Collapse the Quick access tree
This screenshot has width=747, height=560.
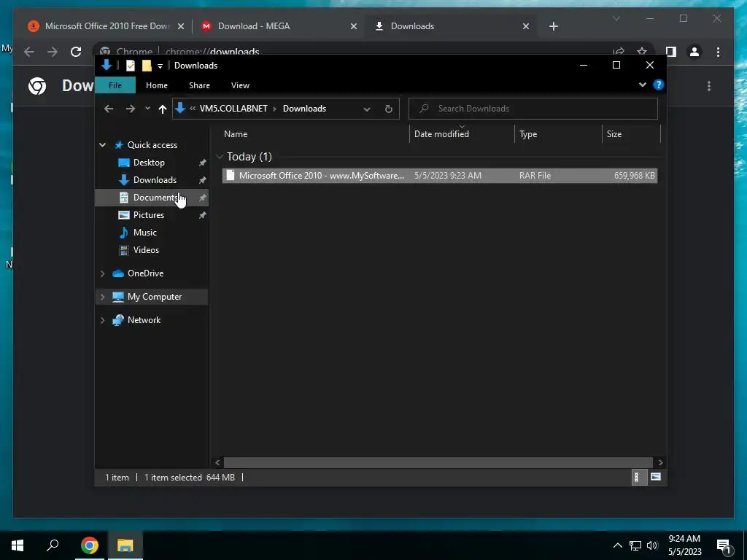coord(102,145)
